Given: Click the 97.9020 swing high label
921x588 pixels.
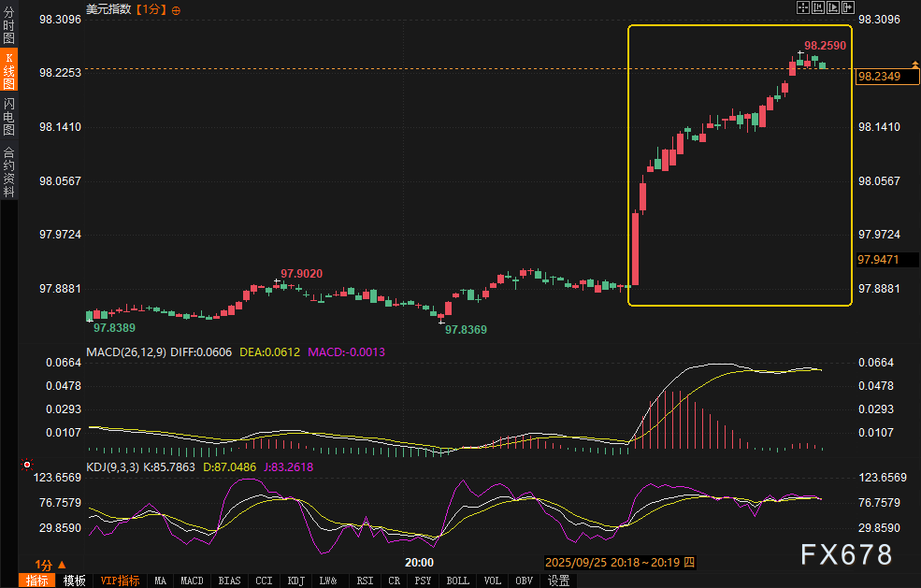Looking at the screenshot, I should (301, 274).
